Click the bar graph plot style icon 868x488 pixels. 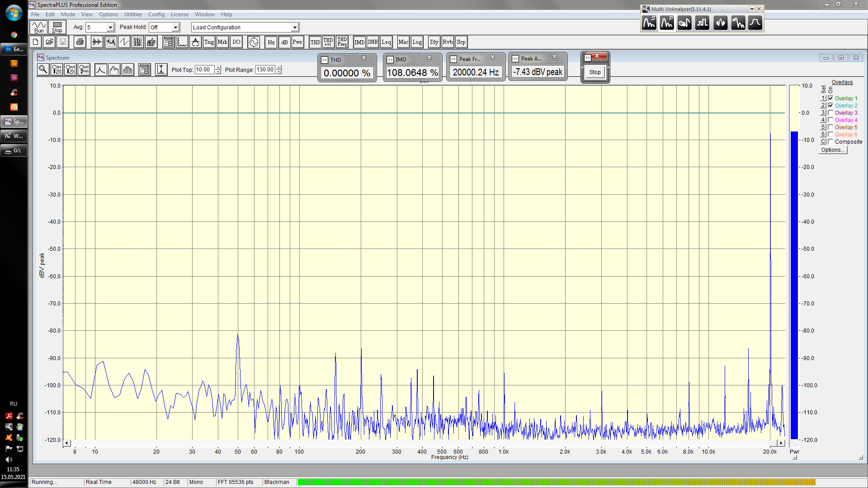click(128, 70)
